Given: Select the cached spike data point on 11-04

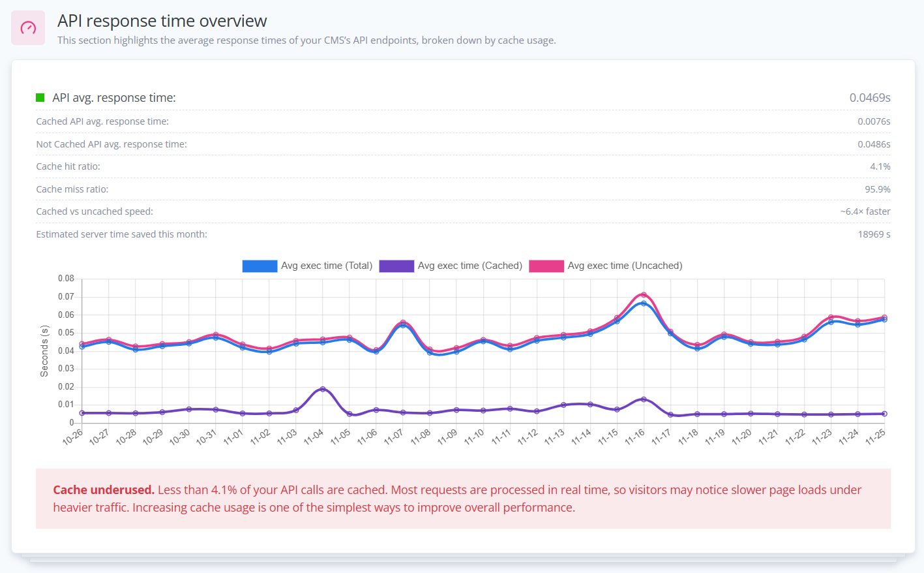Looking at the screenshot, I should (323, 389).
